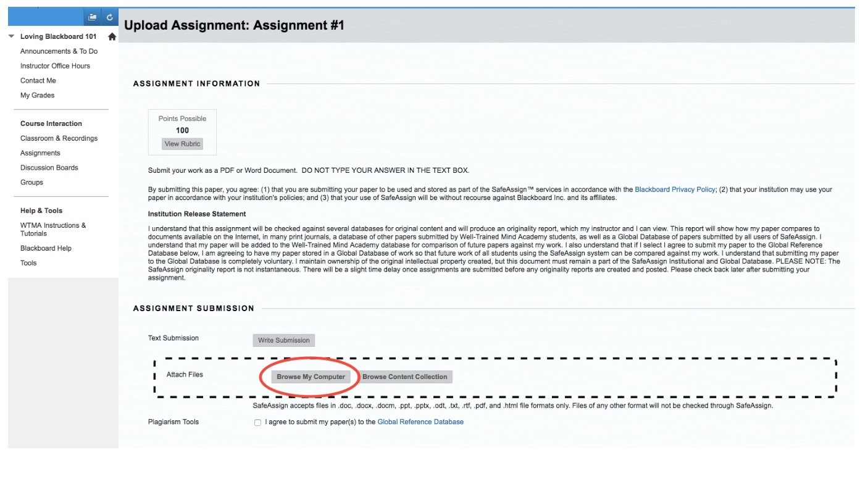
Task: Click Write Submission
Action: coord(283,340)
